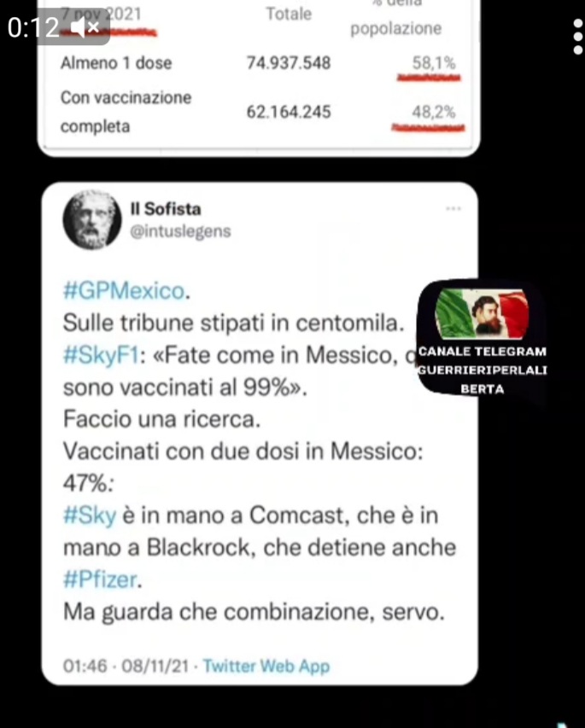Open the #GPMexico hashtag
The width and height of the screenshot is (585, 728).
124,291
